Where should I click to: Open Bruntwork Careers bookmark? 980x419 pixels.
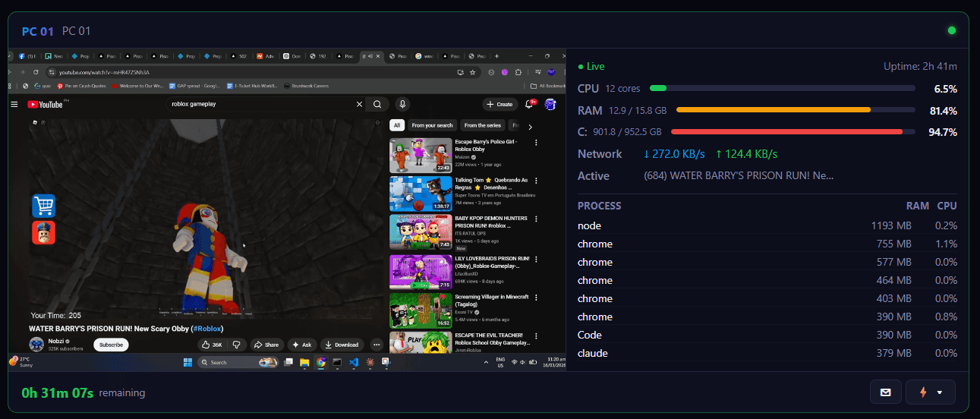tap(306, 86)
